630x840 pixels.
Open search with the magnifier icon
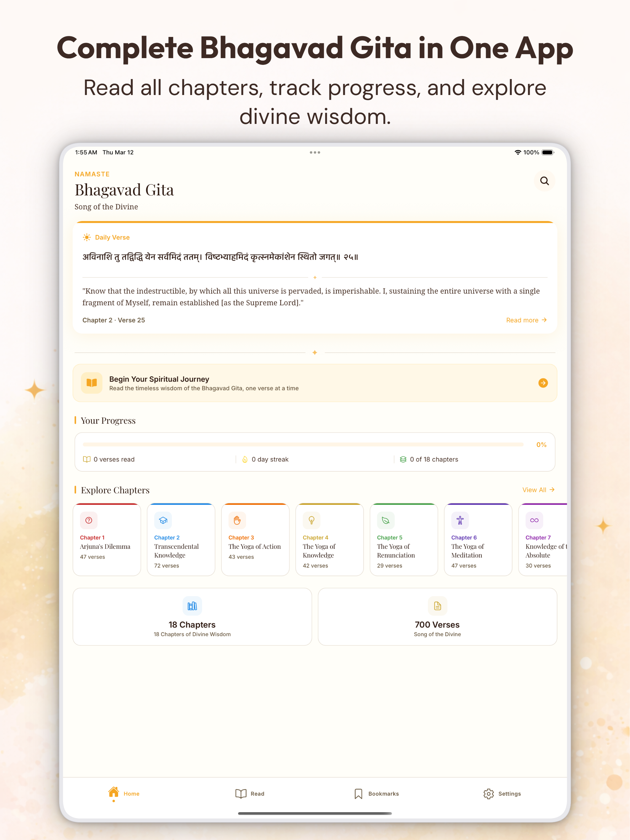(544, 181)
